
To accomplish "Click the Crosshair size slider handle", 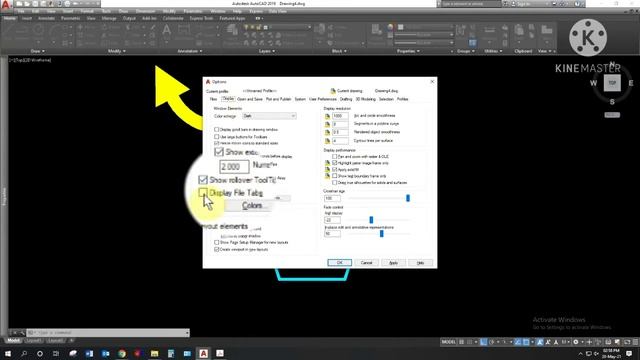I will 408,198.
